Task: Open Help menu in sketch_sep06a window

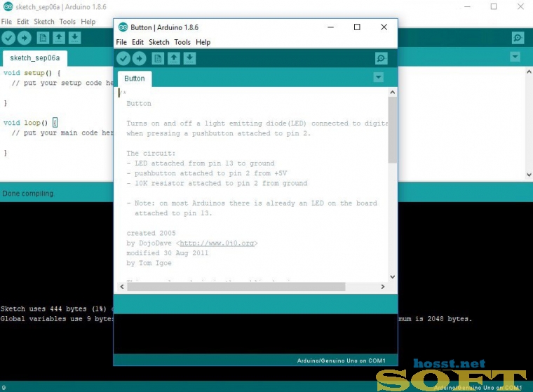Action: [x=88, y=22]
